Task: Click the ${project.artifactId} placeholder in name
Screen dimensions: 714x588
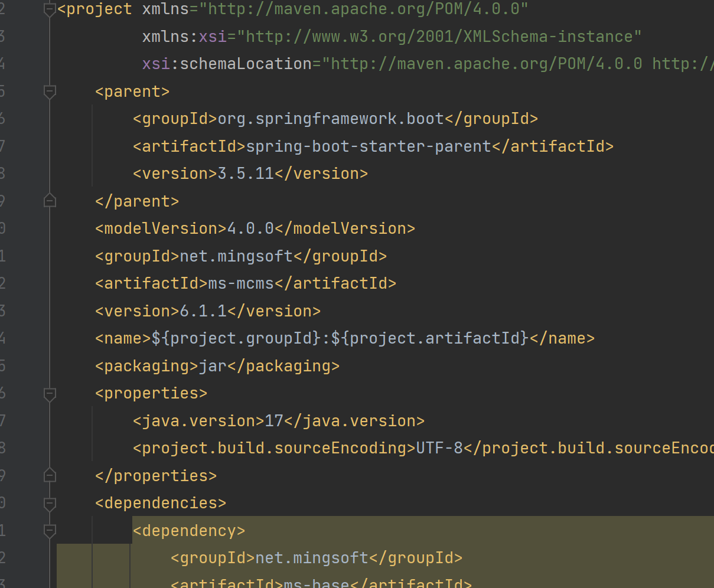Action: (x=429, y=338)
